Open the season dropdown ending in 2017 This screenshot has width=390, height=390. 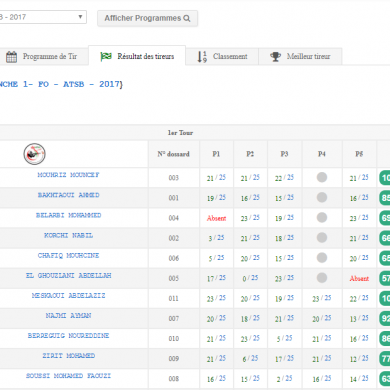tap(43, 17)
